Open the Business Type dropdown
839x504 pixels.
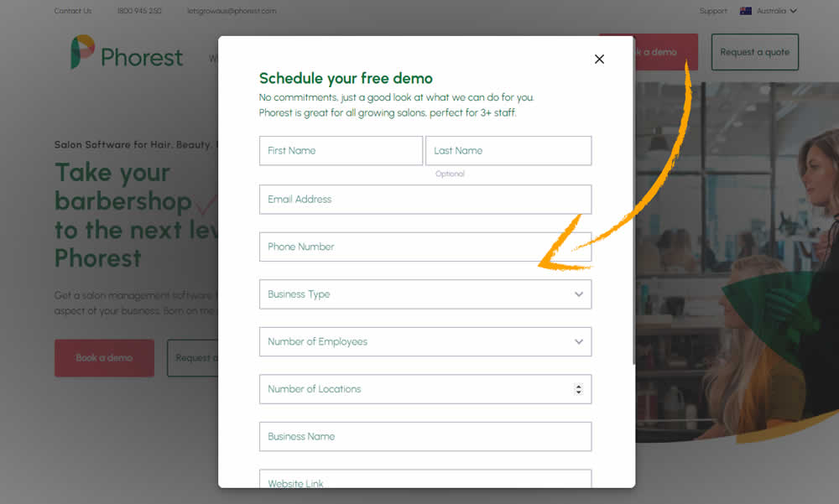point(425,294)
